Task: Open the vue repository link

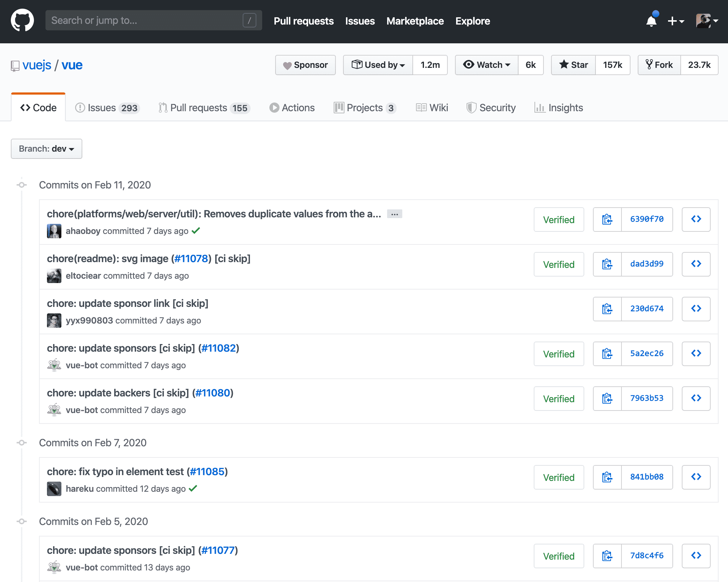Action: click(x=72, y=65)
